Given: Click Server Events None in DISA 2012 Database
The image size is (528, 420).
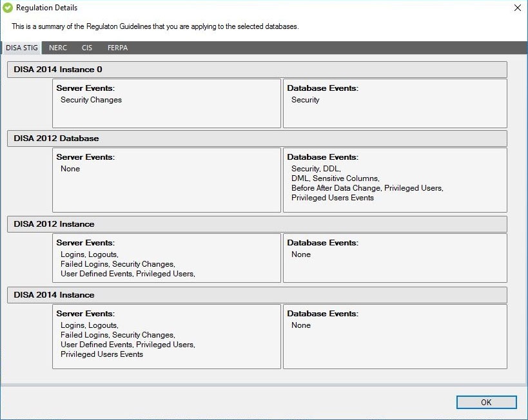Looking at the screenshot, I should [x=70, y=169].
